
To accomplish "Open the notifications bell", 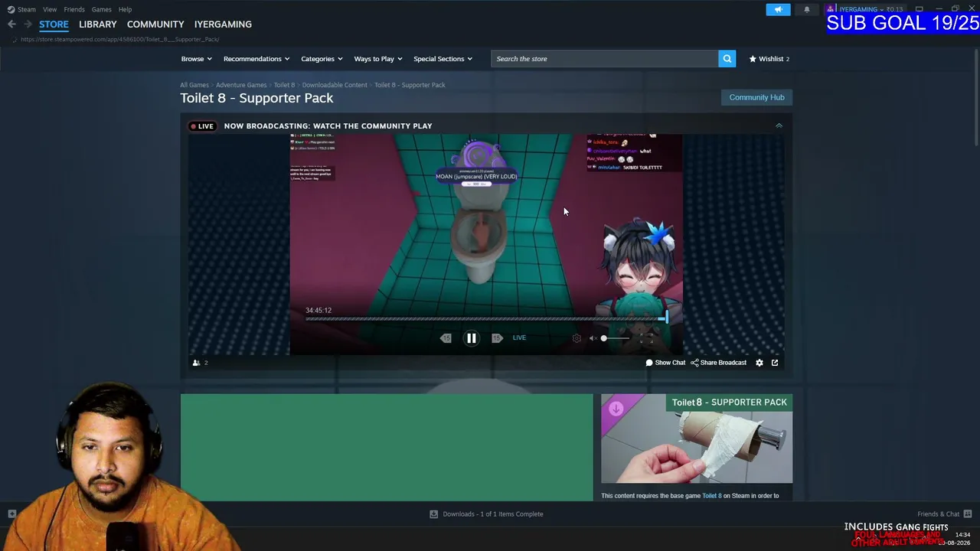I will (x=806, y=9).
